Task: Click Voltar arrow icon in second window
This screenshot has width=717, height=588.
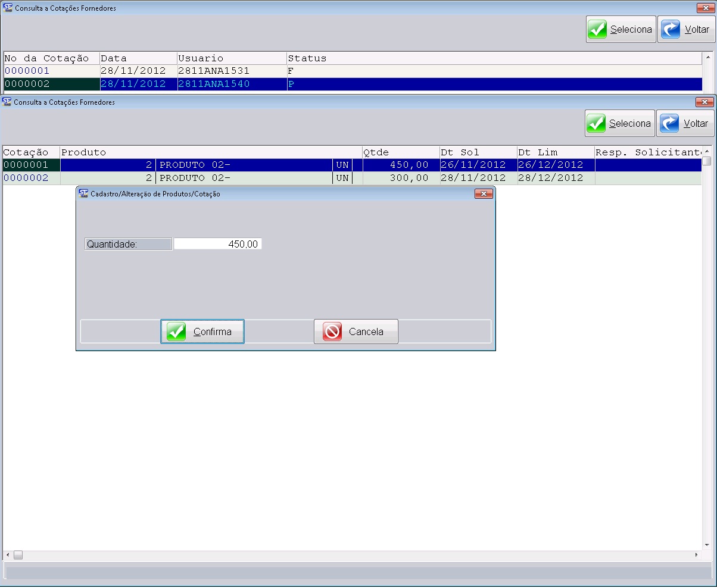Action: point(671,123)
